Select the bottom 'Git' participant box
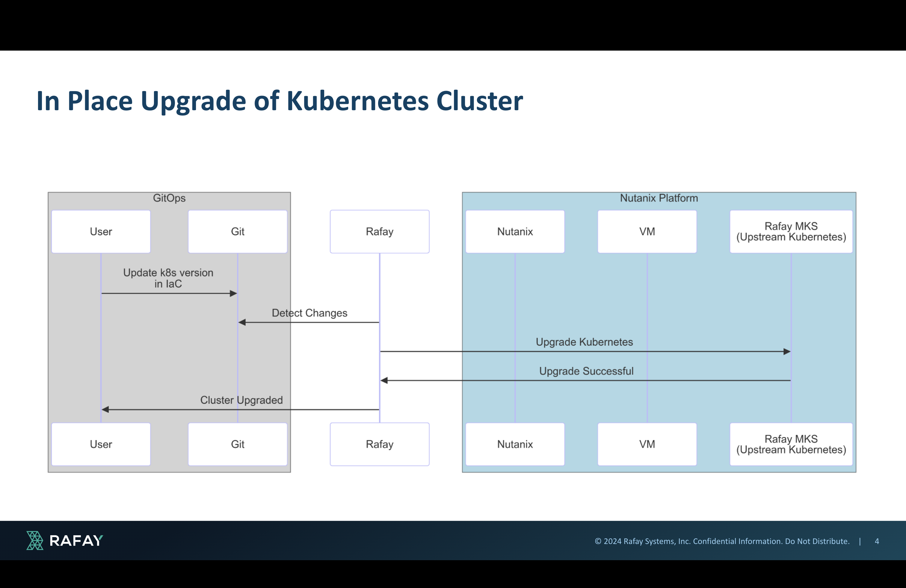 (x=238, y=444)
